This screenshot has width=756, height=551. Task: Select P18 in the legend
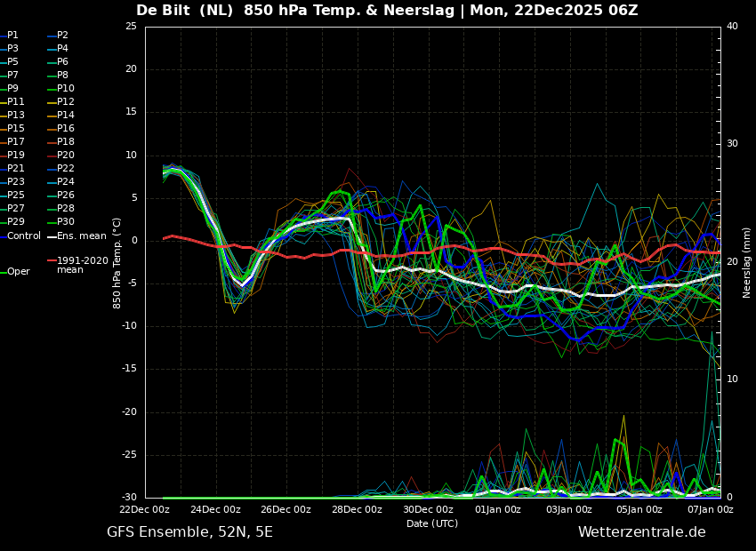tap(60, 141)
